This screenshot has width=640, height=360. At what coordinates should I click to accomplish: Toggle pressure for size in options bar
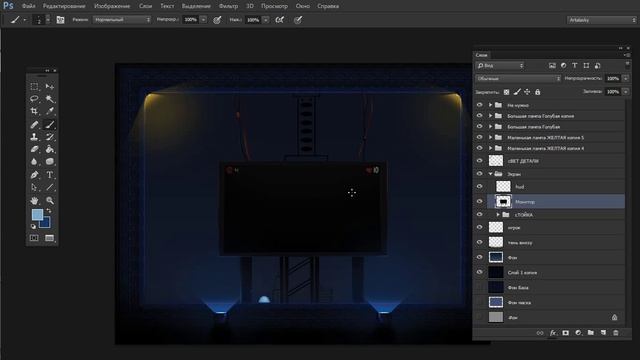pyautogui.click(x=298, y=20)
